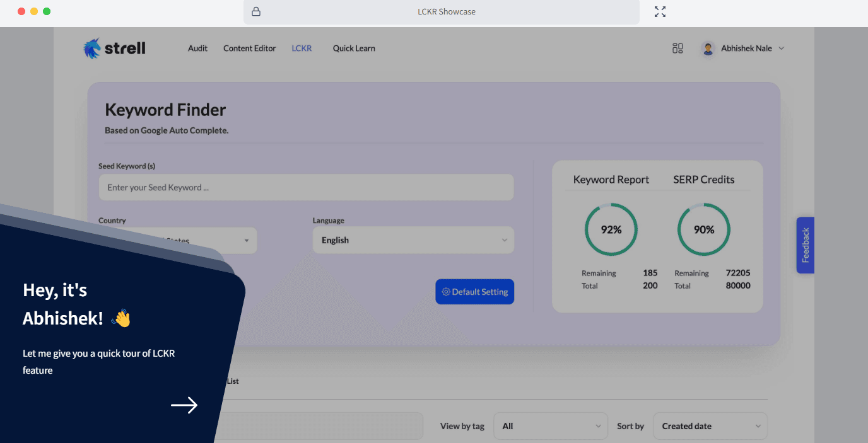Open the Feedback side panel

[x=805, y=245]
